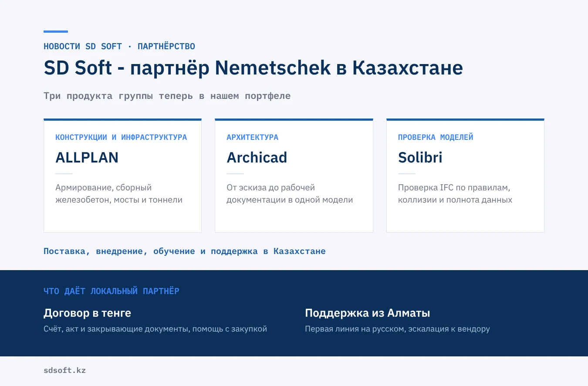Click the breadcrumb 'НОВОСТИ SD SOFT · ПАРТНЁРСТВО'

(119, 46)
